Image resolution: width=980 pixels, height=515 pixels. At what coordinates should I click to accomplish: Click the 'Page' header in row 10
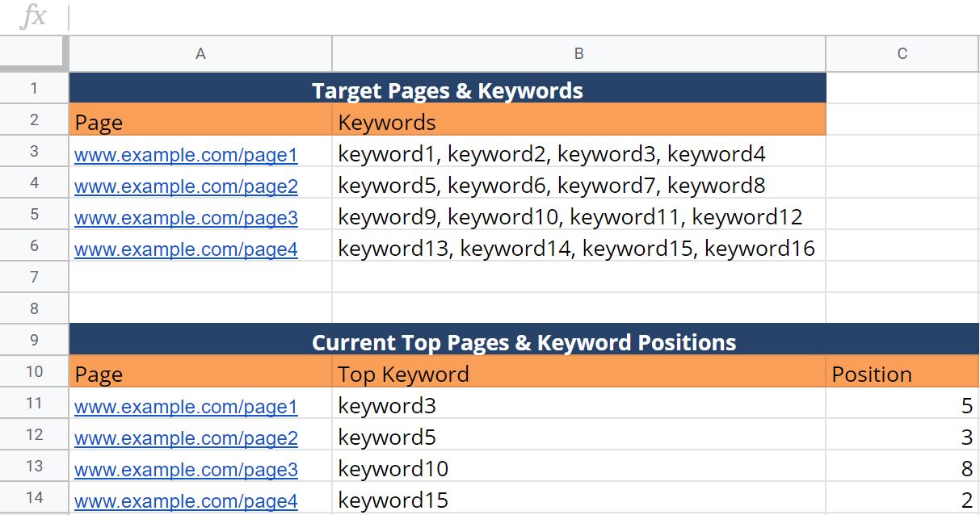(200, 372)
